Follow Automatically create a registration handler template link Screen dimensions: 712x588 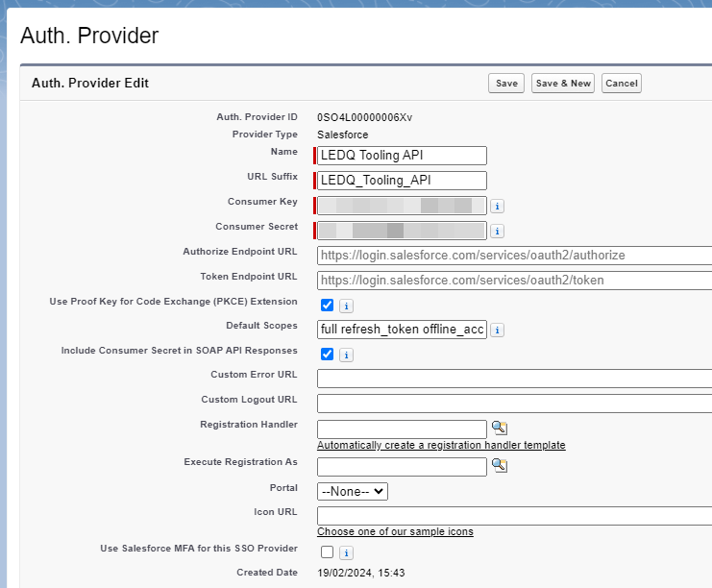(x=441, y=445)
